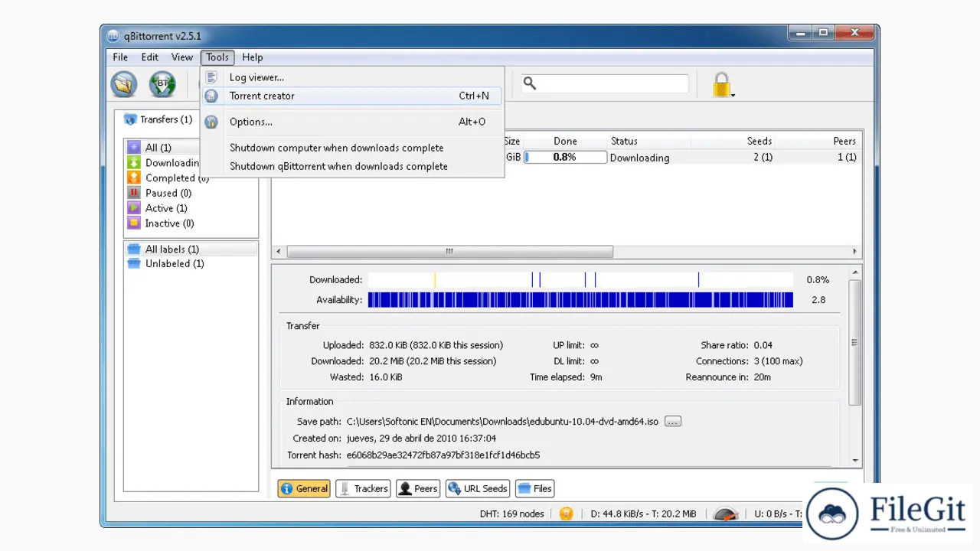The width and height of the screenshot is (980, 551).
Task: Choose Torrent creator from Tools menu
Action: [352, 96]
